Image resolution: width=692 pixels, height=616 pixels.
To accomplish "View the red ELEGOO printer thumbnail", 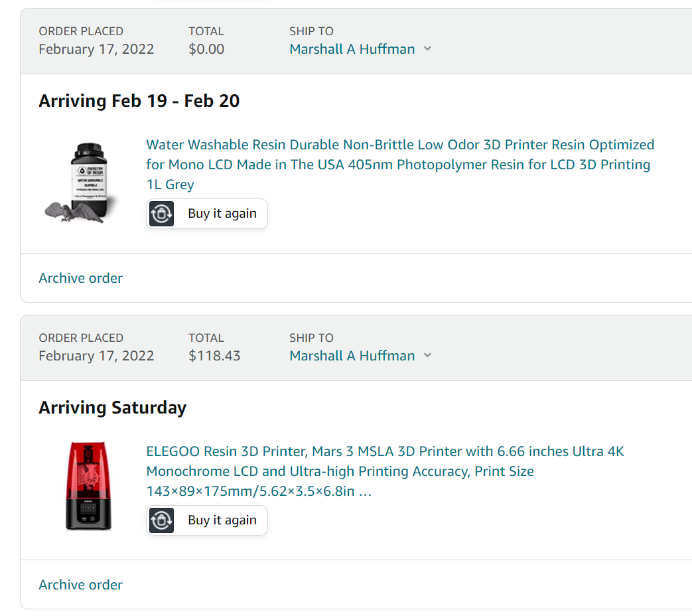I will pyautogui.click(x=88, y=486).
